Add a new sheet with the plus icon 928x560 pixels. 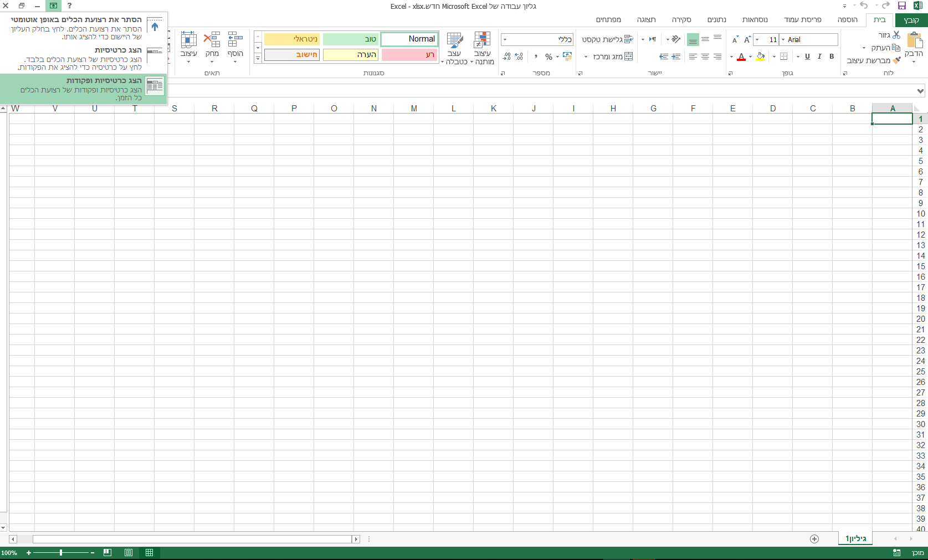click(x=814, y=539)
